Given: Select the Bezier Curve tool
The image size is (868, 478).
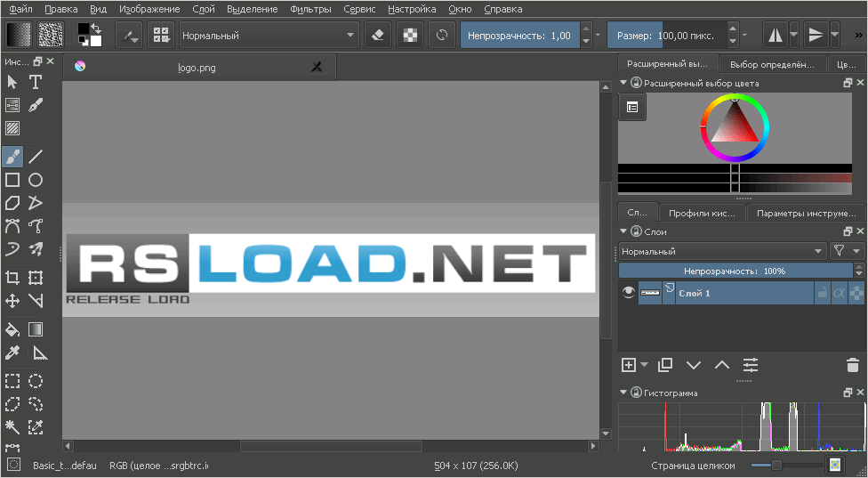Looking at the screenshot, I should pos(12,226).
